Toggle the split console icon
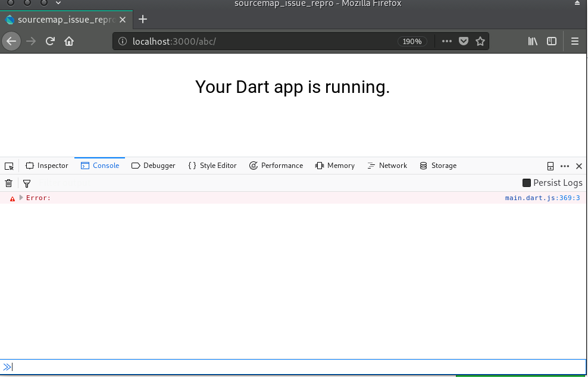This screenshot has width=588, height=377. pyautogui.click(x=549, y=166)
